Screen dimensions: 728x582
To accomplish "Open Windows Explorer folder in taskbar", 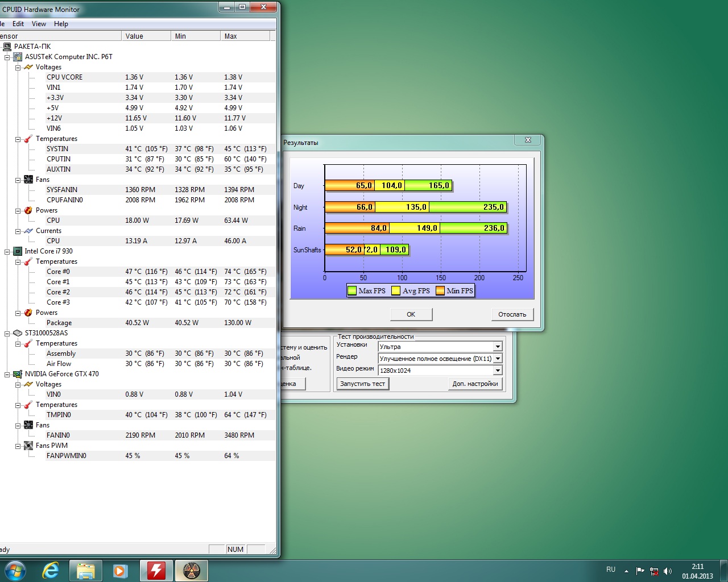I will [86, 571].
